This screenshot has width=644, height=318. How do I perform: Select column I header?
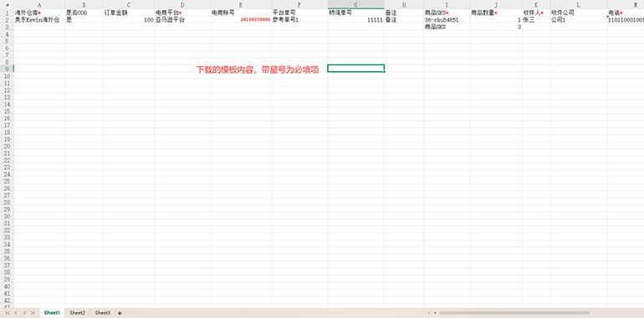tap(447, 5)
